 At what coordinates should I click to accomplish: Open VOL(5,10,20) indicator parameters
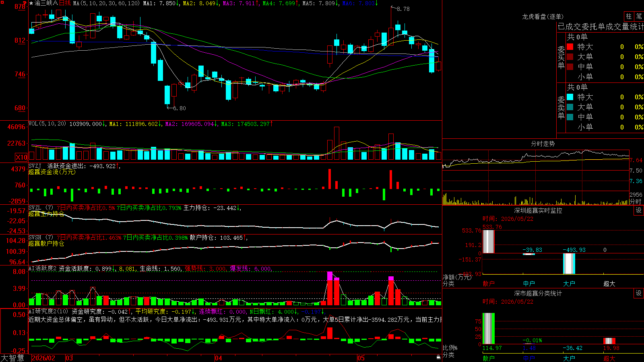[47, 124]
